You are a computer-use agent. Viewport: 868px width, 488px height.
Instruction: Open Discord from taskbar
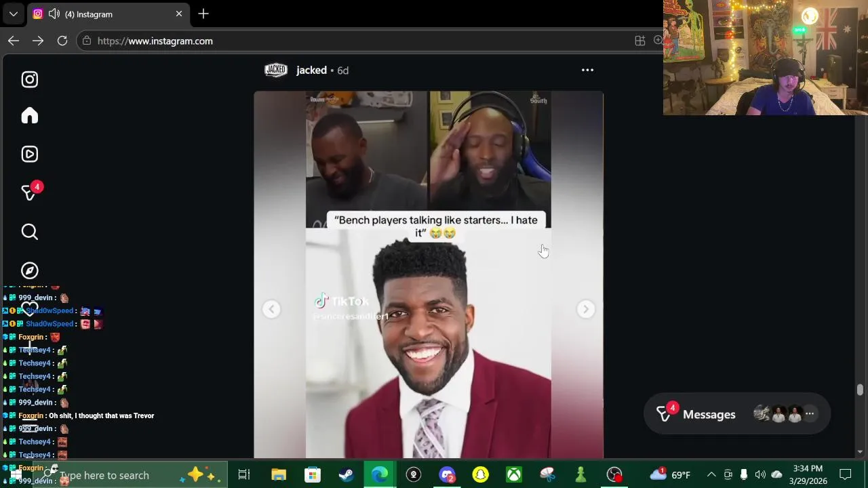pyautogui.click(x=447, y=474)
